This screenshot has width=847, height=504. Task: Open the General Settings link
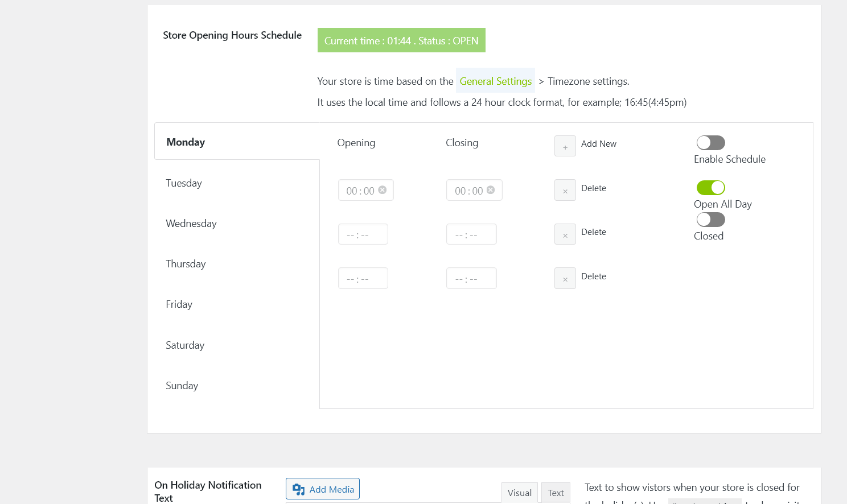point(495,81)
